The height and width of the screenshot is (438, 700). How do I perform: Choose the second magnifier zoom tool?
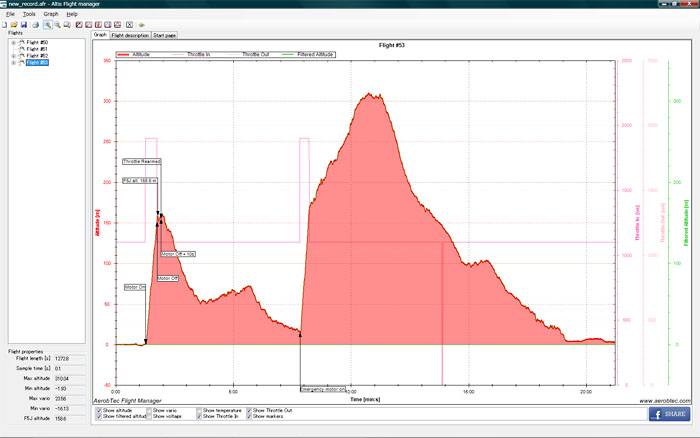point(58,25)
